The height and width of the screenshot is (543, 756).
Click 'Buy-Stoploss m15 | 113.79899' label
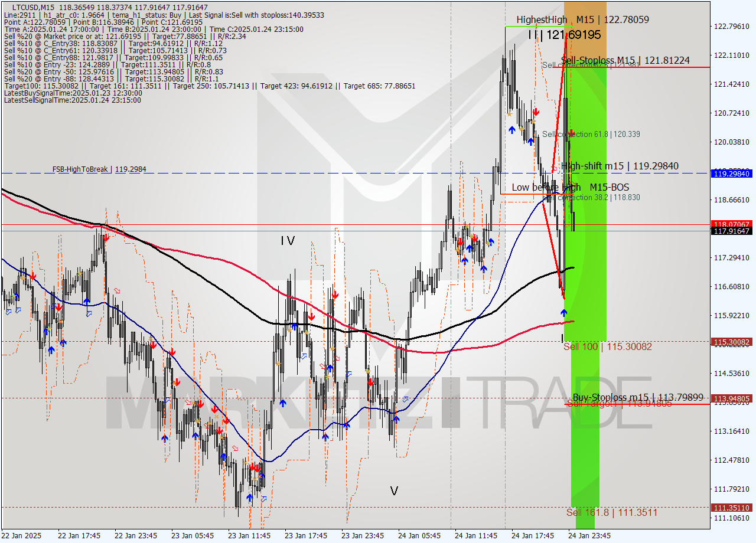coord(638,397)
